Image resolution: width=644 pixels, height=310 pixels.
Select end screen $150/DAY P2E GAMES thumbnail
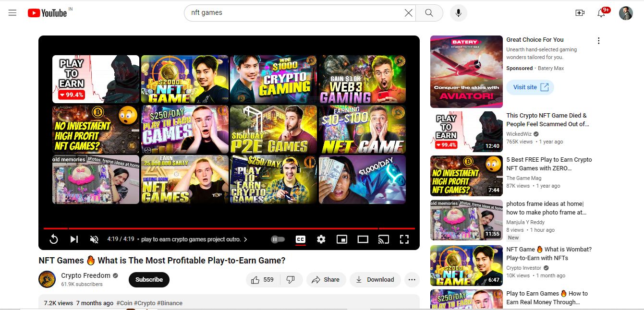point(274,129)
